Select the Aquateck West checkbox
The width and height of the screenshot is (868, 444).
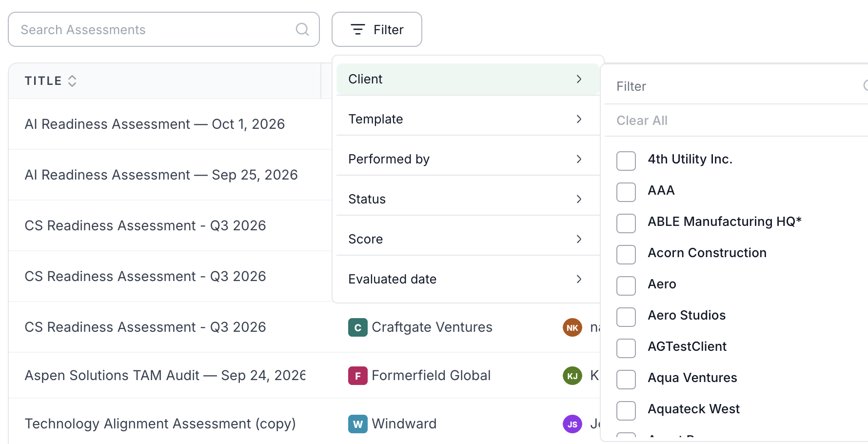(626, 411)
